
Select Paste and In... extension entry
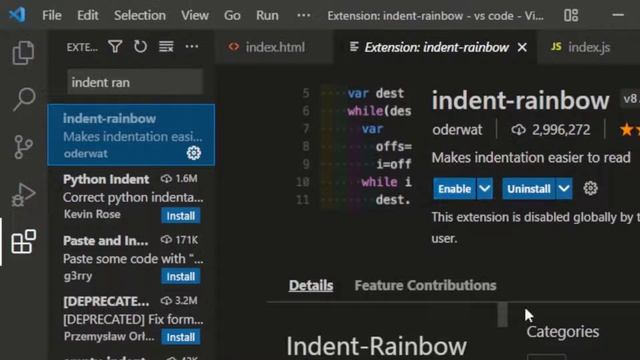point(131,257)
